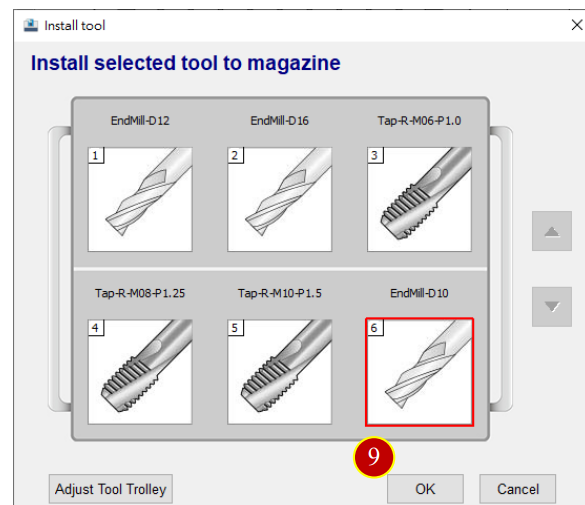Confirm installation with the OK button
The width and height of the screenshot is (585, 505).
click(425, 489)
